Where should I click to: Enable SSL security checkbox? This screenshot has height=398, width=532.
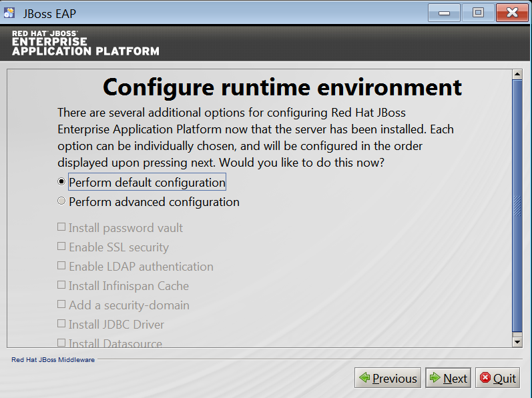[x=61, y=247]
